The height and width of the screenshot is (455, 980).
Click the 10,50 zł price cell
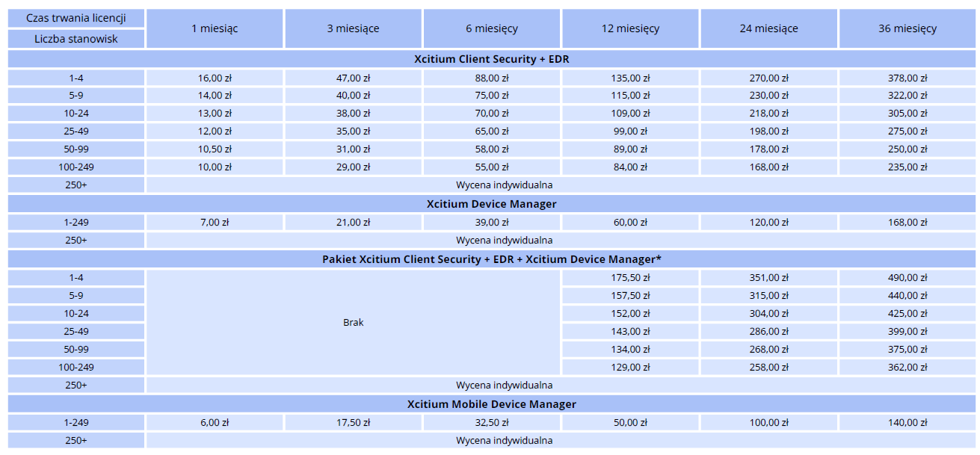point(215,149)
